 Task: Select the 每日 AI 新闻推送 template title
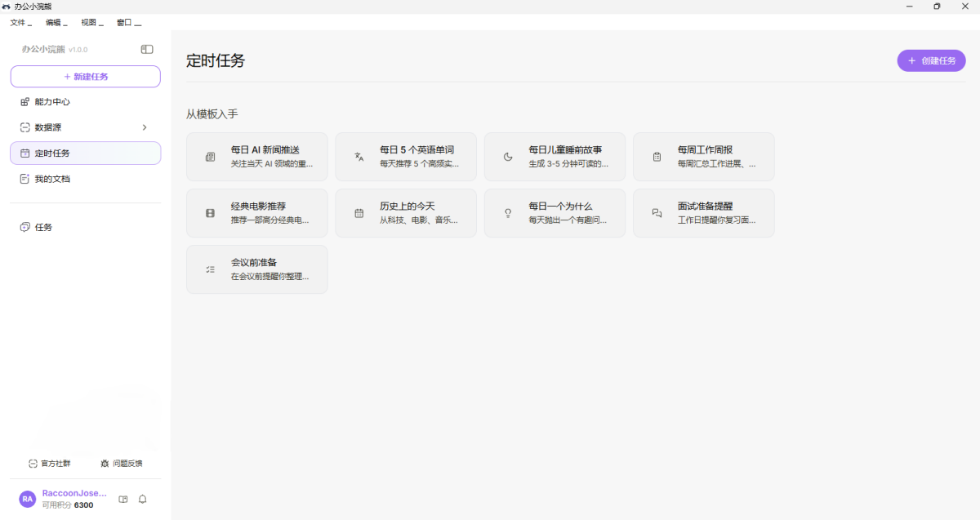click(265, 150)
